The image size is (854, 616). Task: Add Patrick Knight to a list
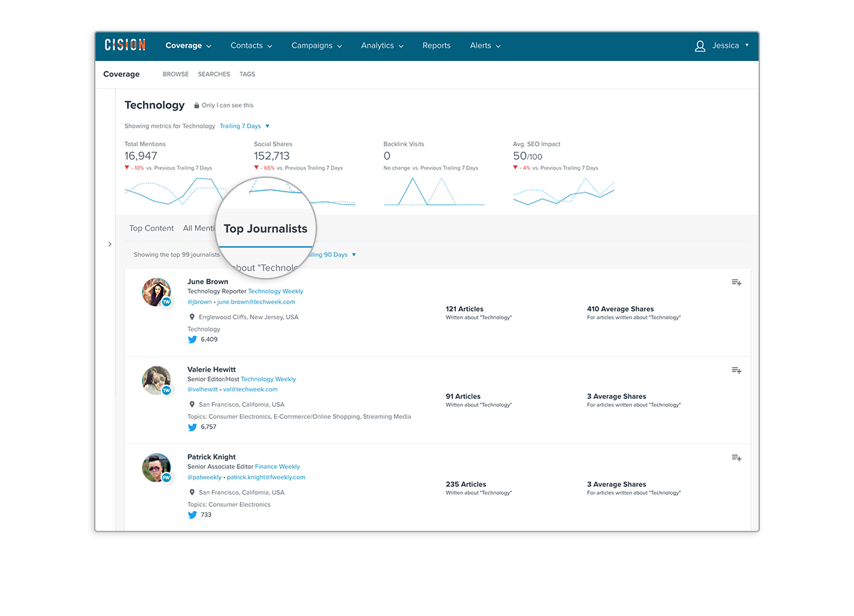pos(736,458)
